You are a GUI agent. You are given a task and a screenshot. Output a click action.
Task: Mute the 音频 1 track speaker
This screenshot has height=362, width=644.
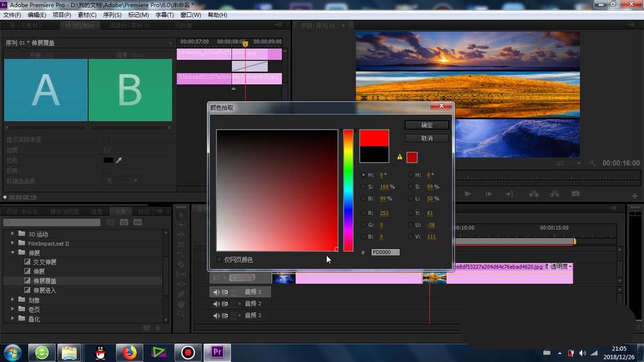[216, 292]
